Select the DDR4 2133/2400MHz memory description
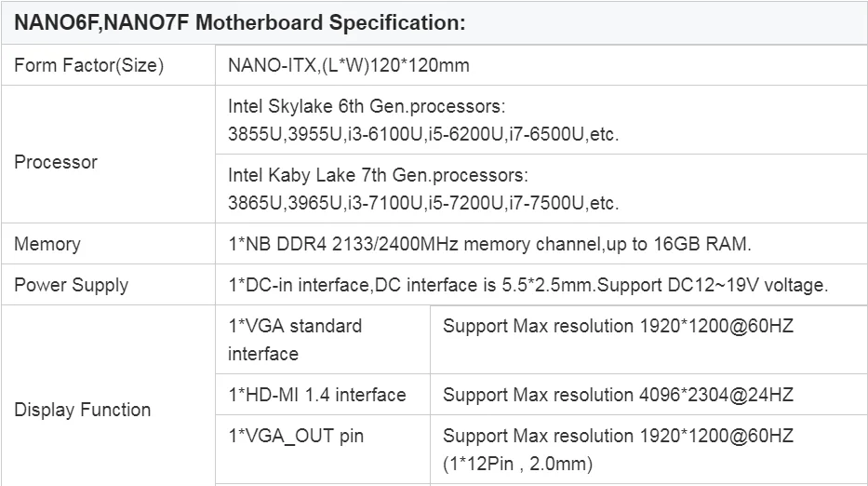 (489, 244)
